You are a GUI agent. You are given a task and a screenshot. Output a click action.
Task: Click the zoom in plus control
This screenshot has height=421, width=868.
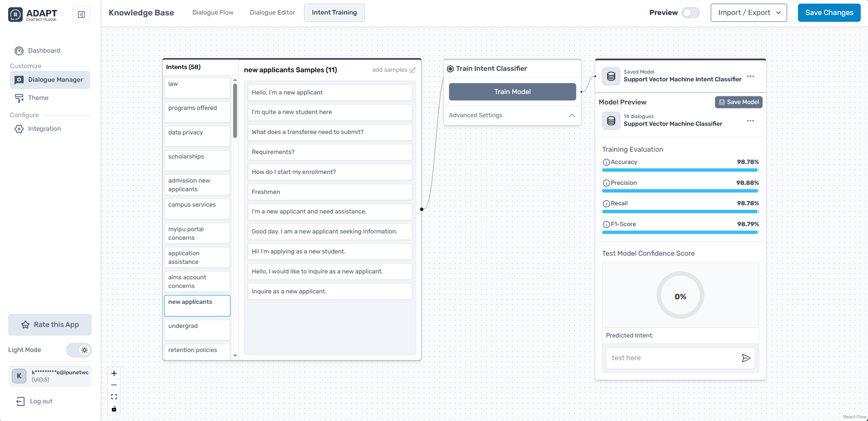point(114,373)
